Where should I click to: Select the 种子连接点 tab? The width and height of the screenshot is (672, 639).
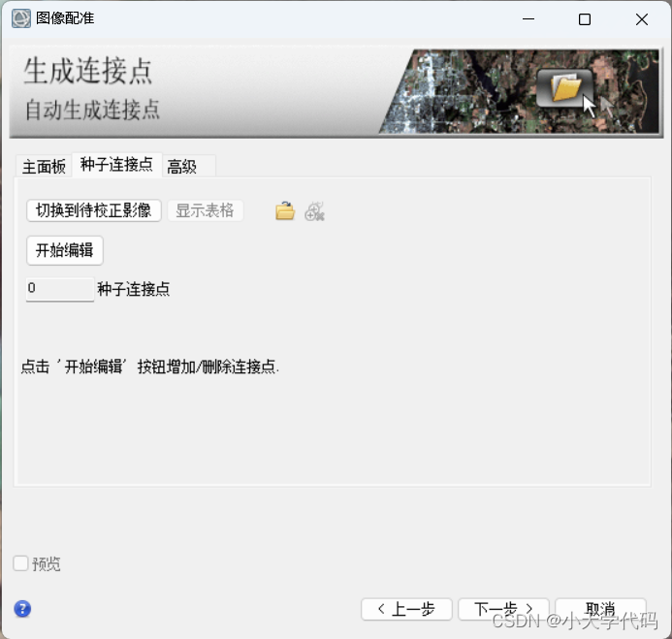[x=116, y=164]
